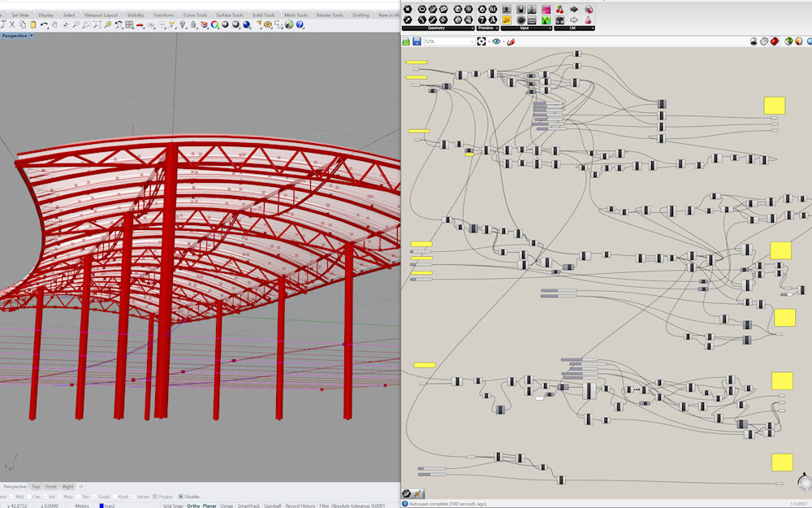Click the zoom magnifier icon in Rhino's toolbar

74,26
